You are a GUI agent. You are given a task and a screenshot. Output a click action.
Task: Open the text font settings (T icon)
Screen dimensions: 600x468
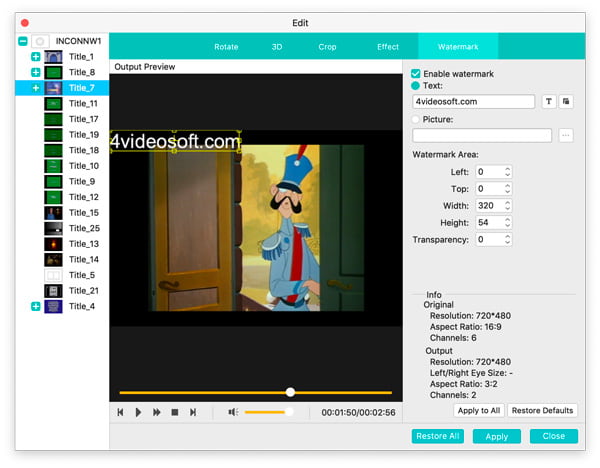549,101
